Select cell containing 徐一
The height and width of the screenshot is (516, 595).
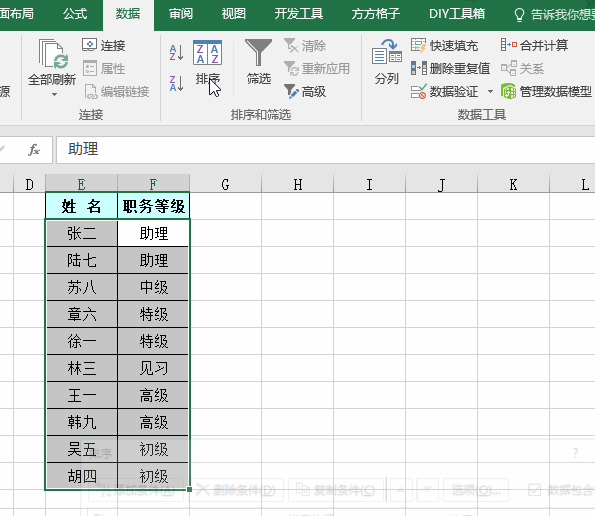81,341
